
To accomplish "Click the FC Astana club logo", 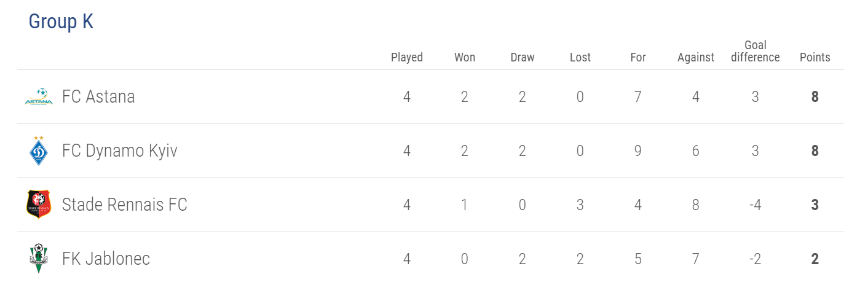I will coord(38,96).
